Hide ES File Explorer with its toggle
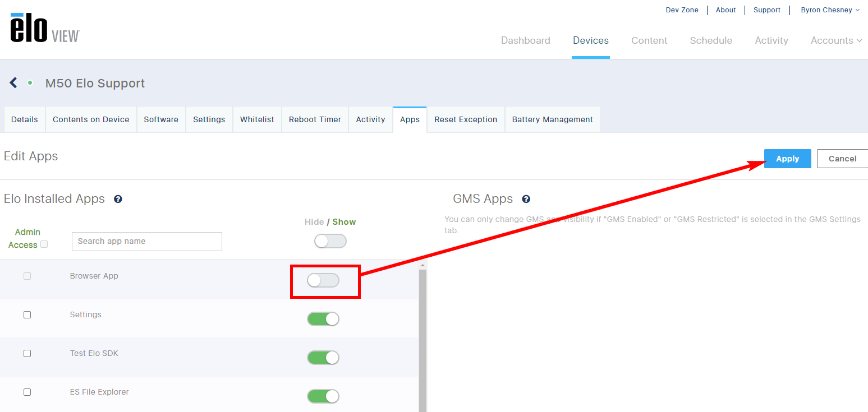 (323, 396)
